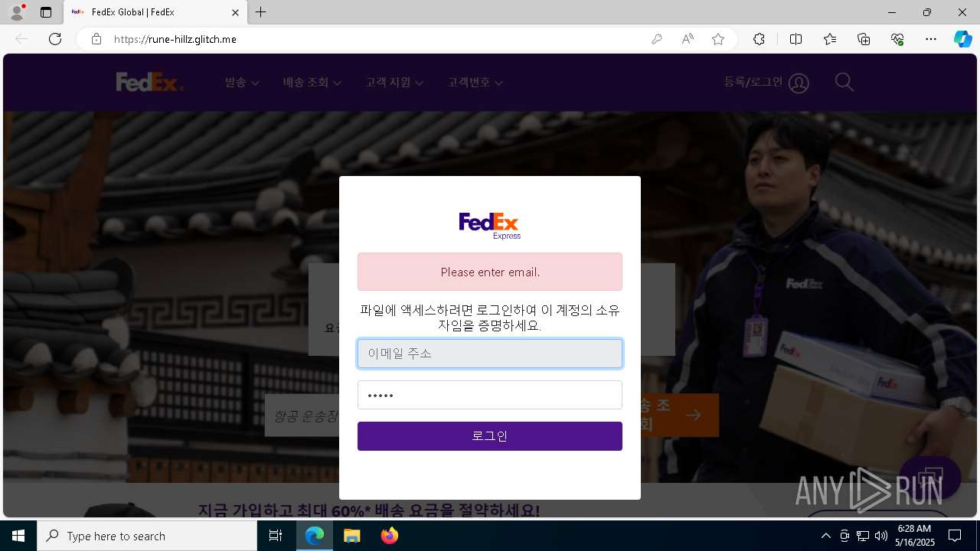Image resolution: width=980 pixels, height=551 pixels.
Task: Open the saved passwords key icon
Action: pos(657,39)
